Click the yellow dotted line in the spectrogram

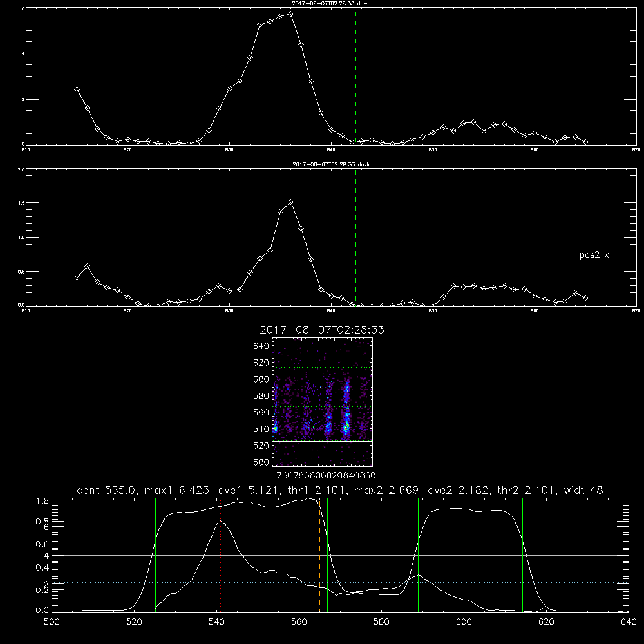pyautogui.click(x=323, y=388)
